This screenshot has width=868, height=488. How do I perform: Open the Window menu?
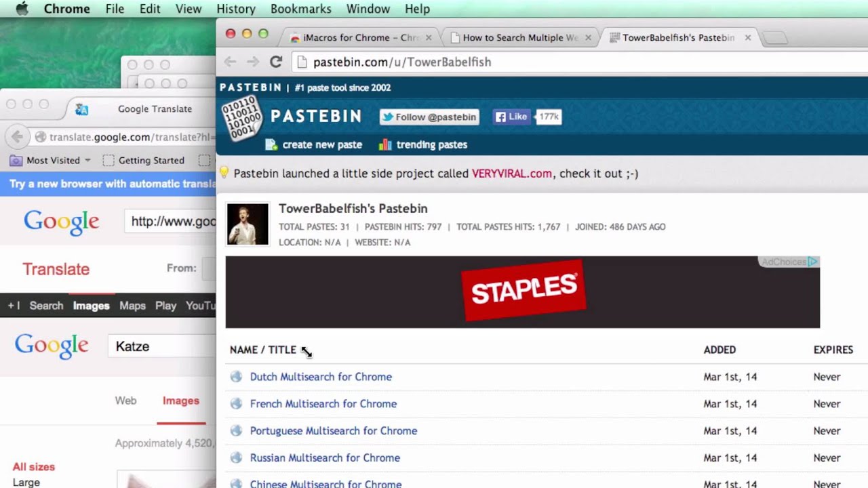(368, 9)
